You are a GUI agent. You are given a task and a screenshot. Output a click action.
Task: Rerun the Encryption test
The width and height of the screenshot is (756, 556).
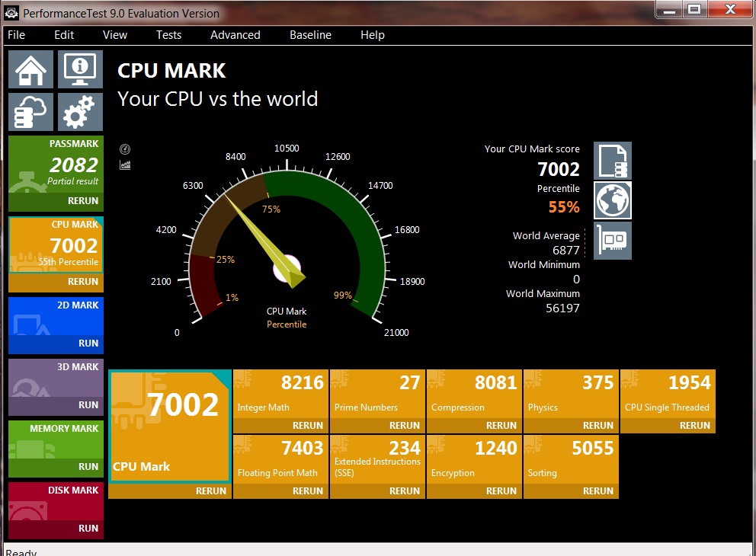click(x=475, y=491)
